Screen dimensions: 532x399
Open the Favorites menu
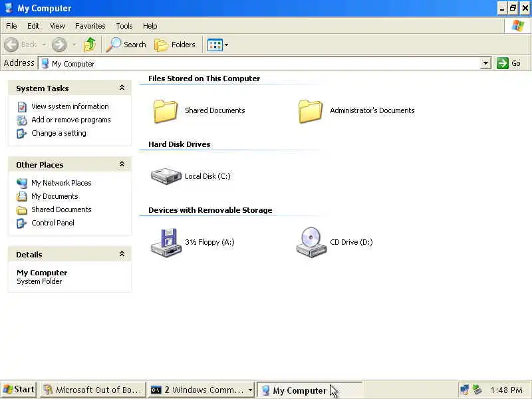[90, 26]
